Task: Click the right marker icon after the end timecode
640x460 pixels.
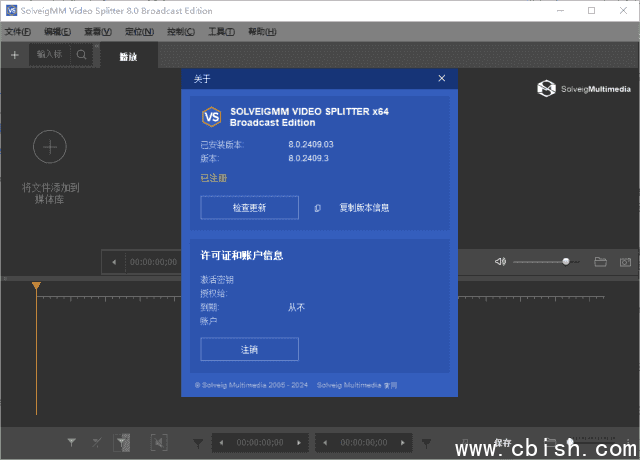Action: click(427, 443)
